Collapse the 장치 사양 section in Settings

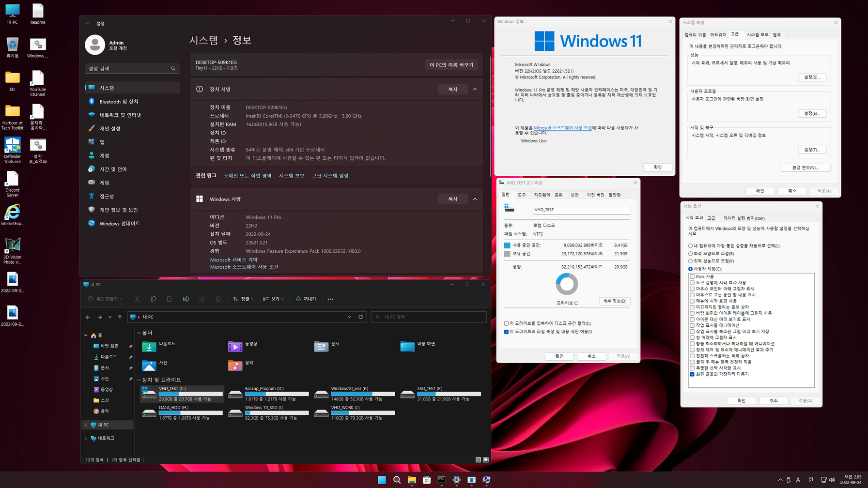click(475, 89)
